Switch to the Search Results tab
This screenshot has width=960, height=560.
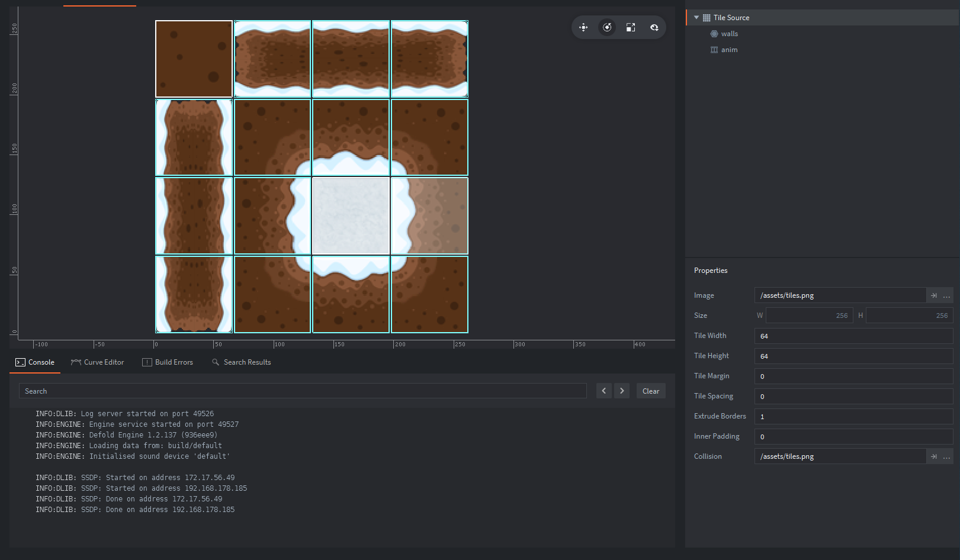(x=242, y=362)
